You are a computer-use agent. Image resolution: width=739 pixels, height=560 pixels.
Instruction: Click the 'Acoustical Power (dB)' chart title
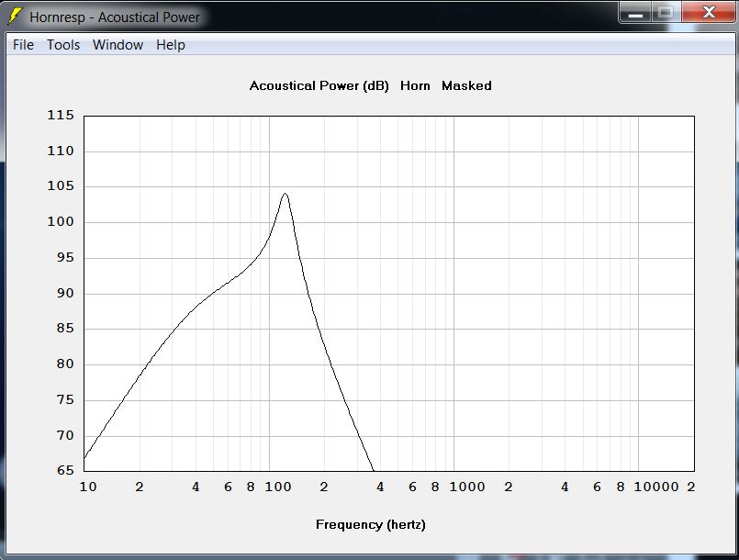click(x=319, y=85)
